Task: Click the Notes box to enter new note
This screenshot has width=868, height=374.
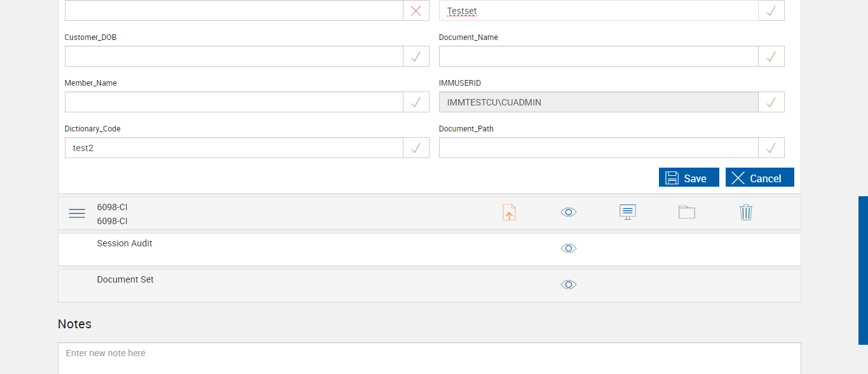Action: tap(429, 357)
